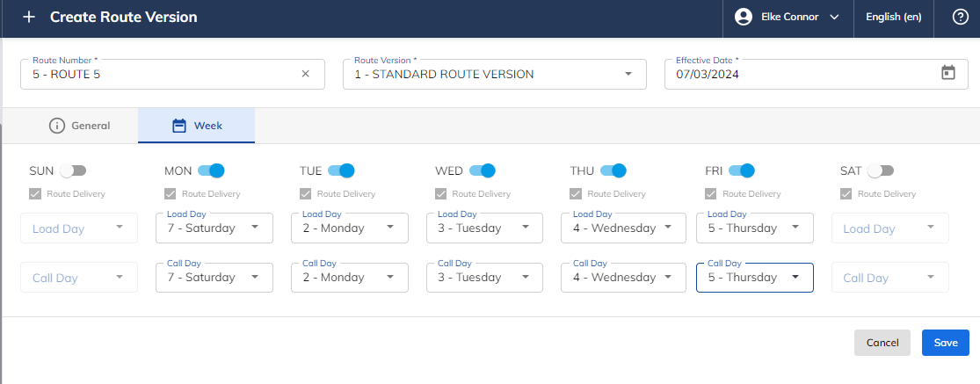Toggle Route Delivery checkbox under WED
Screen dimensions: 980x384
click(440, 194)
